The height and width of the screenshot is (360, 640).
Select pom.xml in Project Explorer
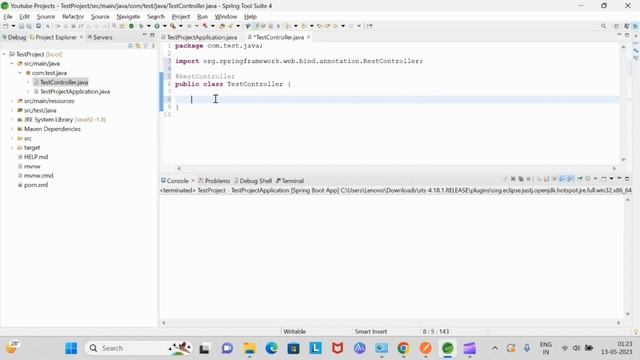pyautogui.click(x=36, y=185)
